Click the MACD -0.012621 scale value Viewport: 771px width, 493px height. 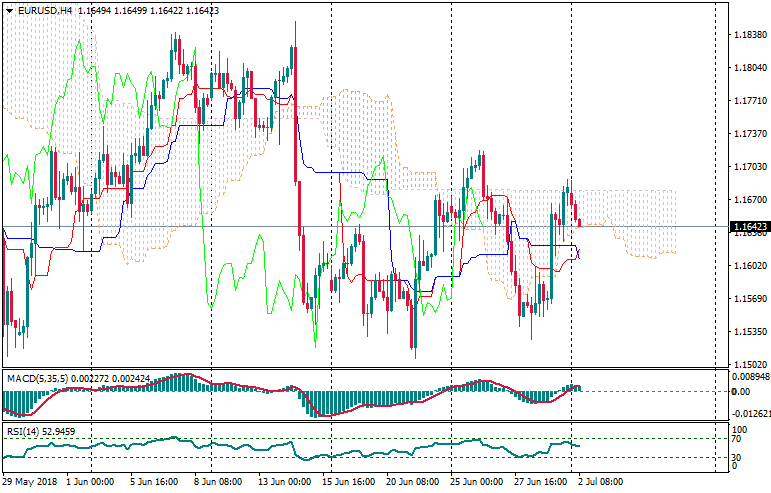pos(748,413)
